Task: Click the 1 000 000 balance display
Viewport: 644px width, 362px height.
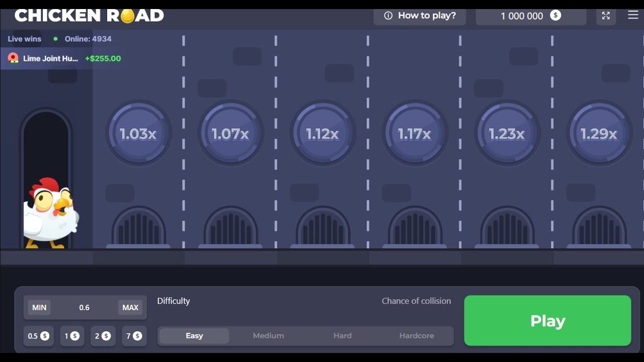Action: tap(531, 16)
